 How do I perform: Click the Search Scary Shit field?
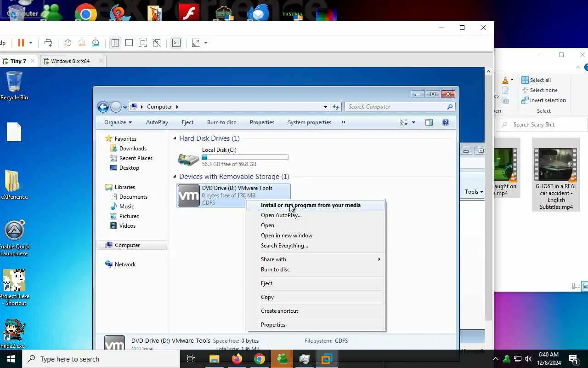(543, 125)
